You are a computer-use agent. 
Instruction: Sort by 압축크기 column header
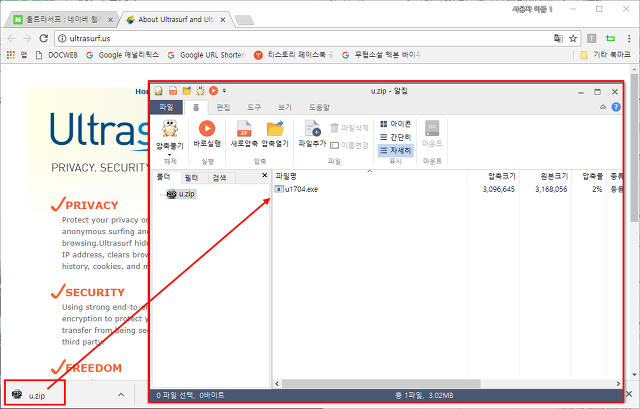[502, 176]
